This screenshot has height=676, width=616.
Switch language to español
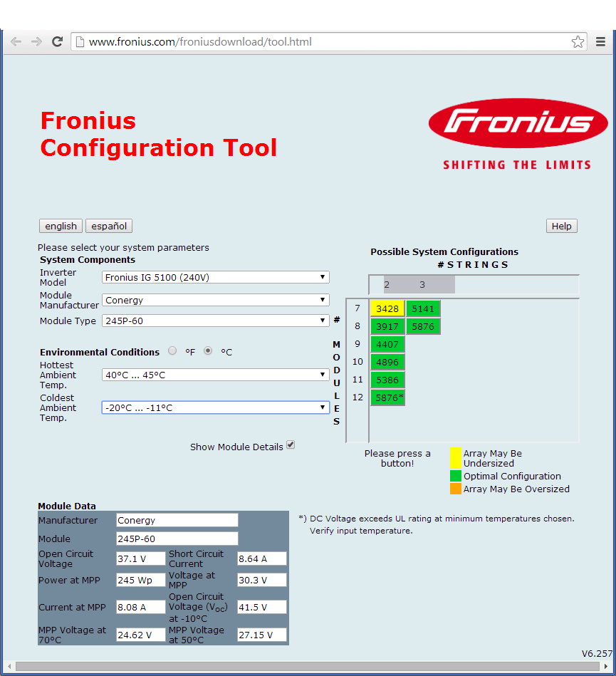109,226
